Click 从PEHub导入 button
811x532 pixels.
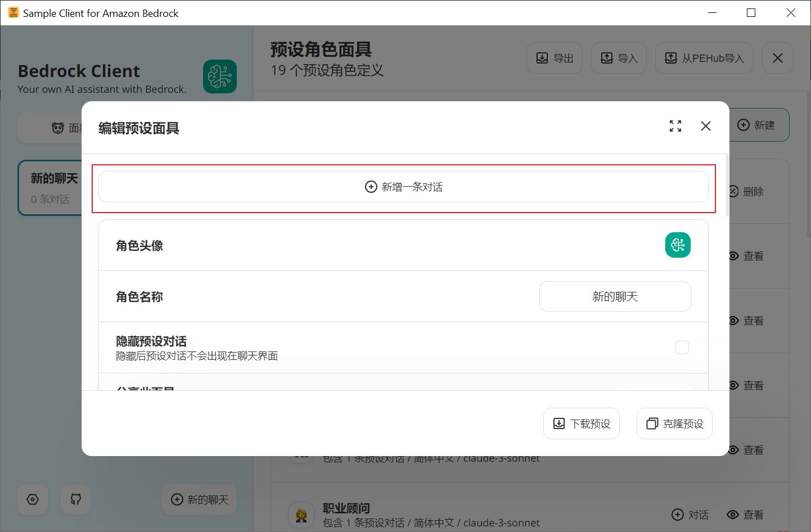[x=704, y=58]
